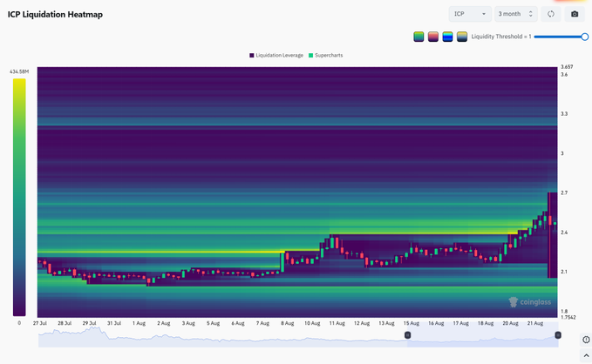Image resolution: width=592 pixels, height=364 pixels.
Task: Click the ICP Liquidation Heatmap title
Action: point(55,14)
